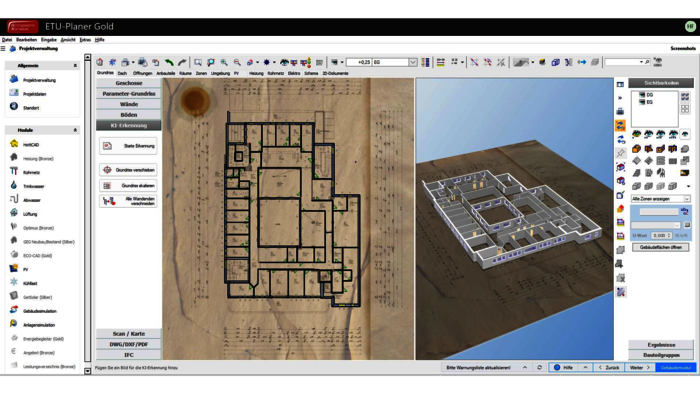700x394 pixels.
Task: Click the left module list scrollbar down arrow
Action: pos(88,371)
